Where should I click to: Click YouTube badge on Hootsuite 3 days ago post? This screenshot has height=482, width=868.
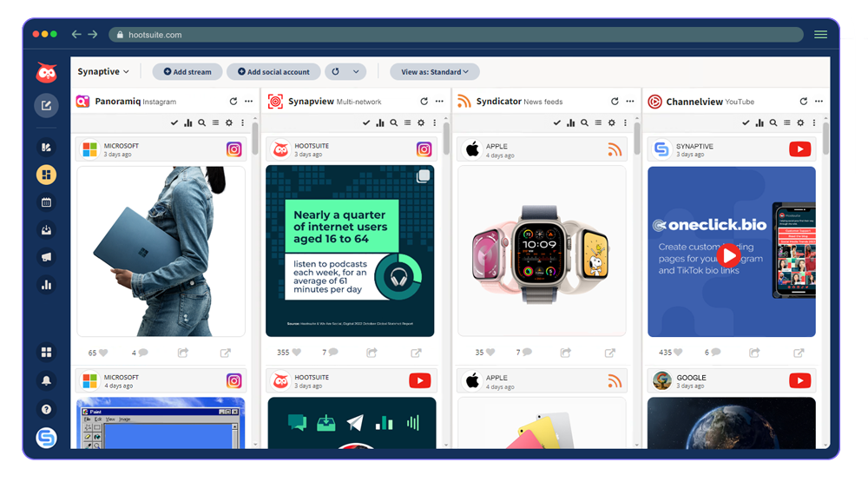pyautogui.click(x=419, y=380)
